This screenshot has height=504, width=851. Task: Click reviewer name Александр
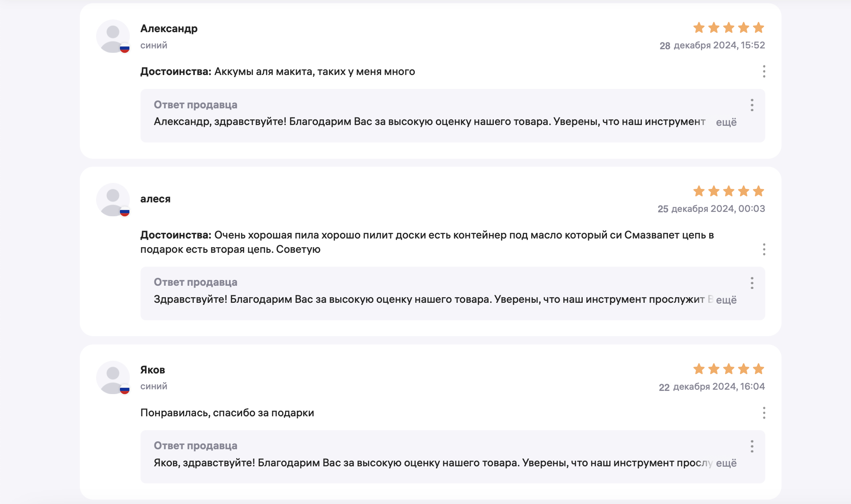click(x=169, y=29)
